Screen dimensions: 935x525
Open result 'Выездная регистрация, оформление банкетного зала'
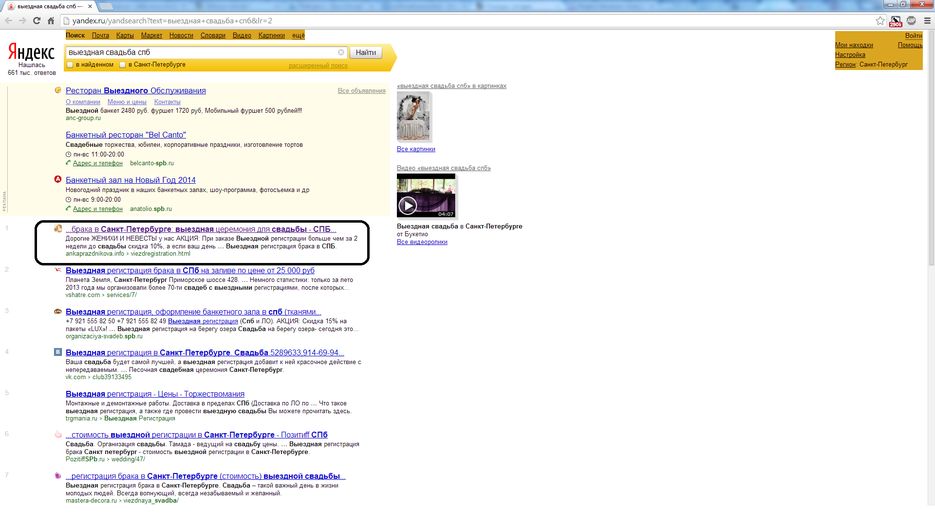click(x=193, y=311)
